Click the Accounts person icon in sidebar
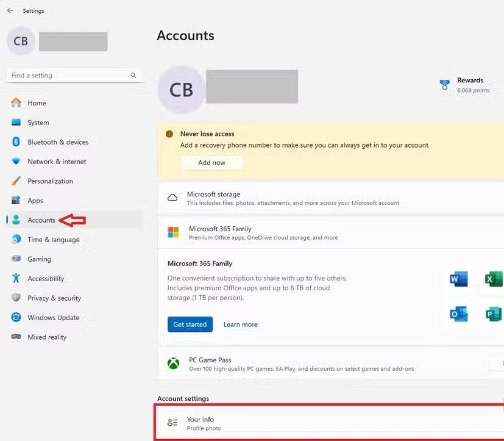The width and height of the screenshot is (504, 441). pyautogui.click(x=16, y=220)
